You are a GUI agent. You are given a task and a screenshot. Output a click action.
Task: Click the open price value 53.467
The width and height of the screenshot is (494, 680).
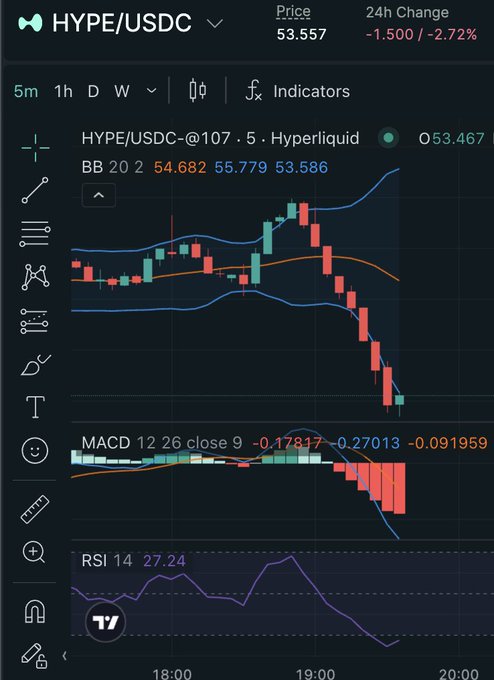coord(458,138)
